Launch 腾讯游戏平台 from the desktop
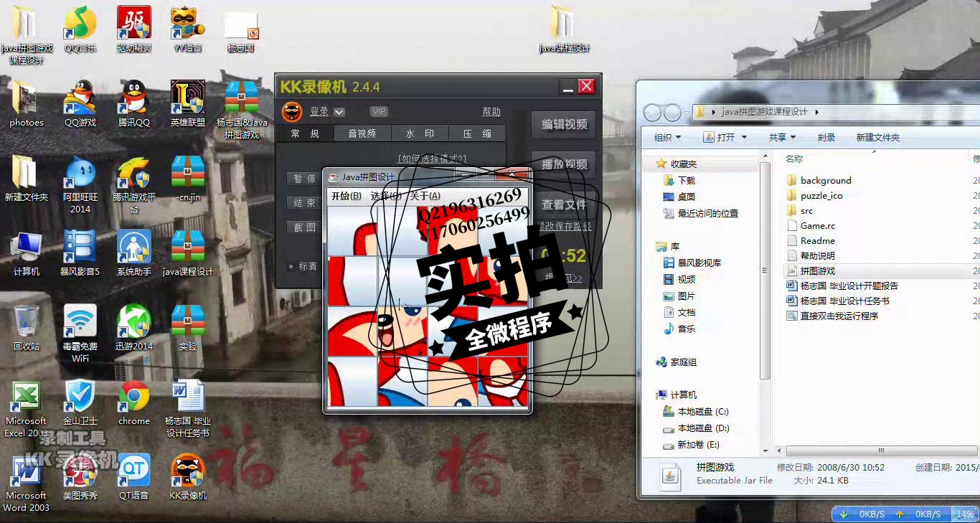Image resolution: width=980 pixels, height=523 pixels. point(134,185)
